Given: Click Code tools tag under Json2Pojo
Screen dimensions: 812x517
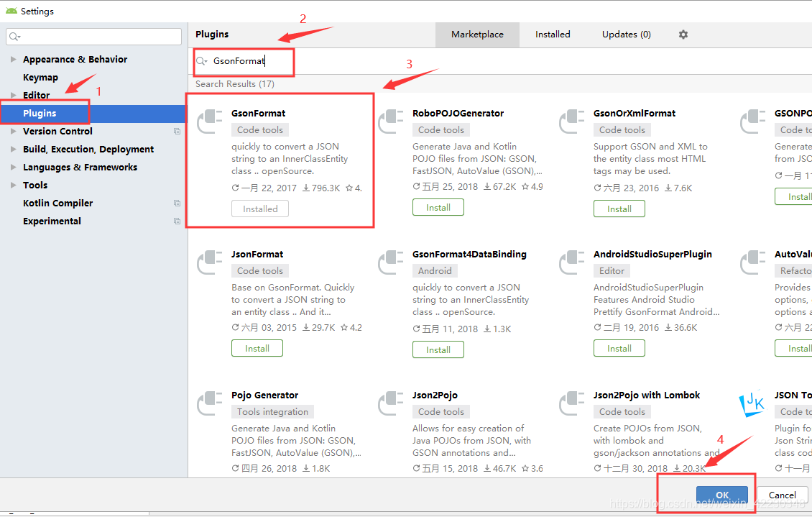Looking at the screenshot, I should (x=441, y=412).
